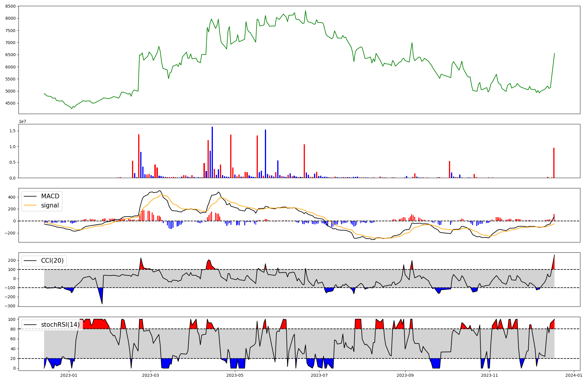Click the tallest blue volume bar
The image size is (588, 382).
(212, 152)
